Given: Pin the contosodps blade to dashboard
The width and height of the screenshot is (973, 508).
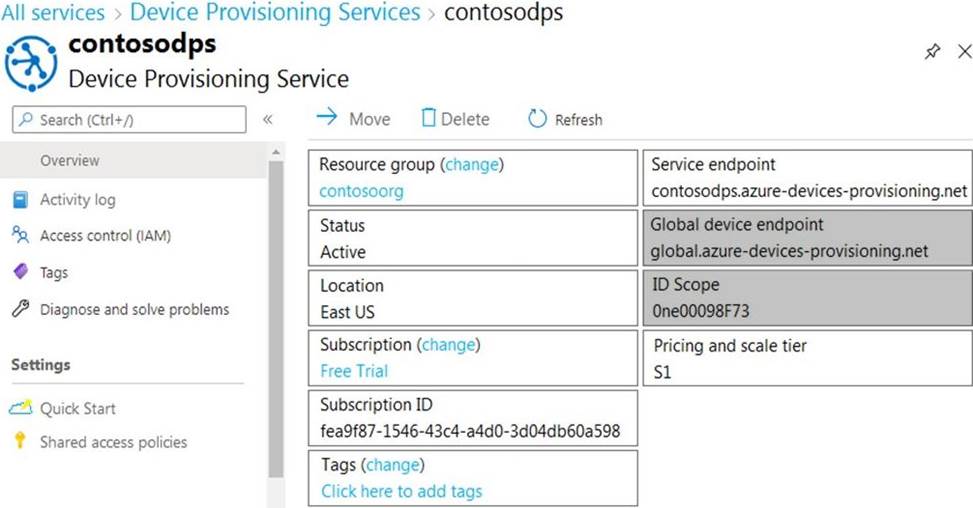Looking at the screenshot, I should 932,52.
